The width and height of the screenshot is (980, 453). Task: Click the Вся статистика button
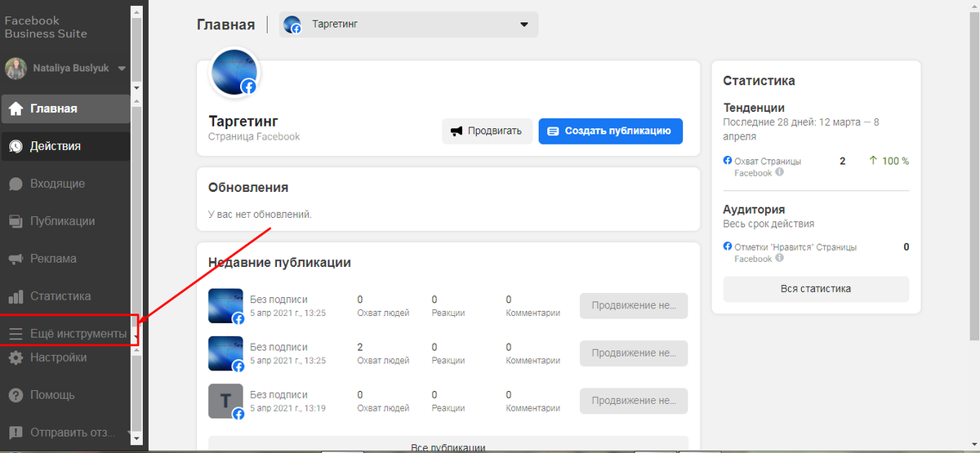(x=816, y=288)
